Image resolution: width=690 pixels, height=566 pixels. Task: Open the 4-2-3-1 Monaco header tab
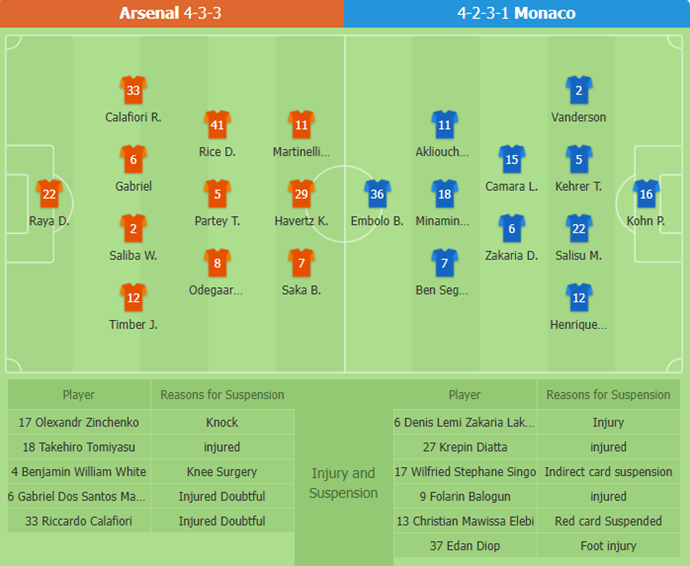coord(517,14)
